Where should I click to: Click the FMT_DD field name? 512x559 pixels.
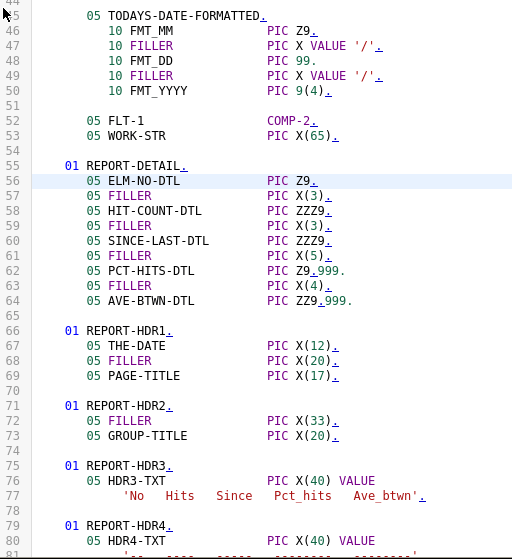click(x=151, y=61)
